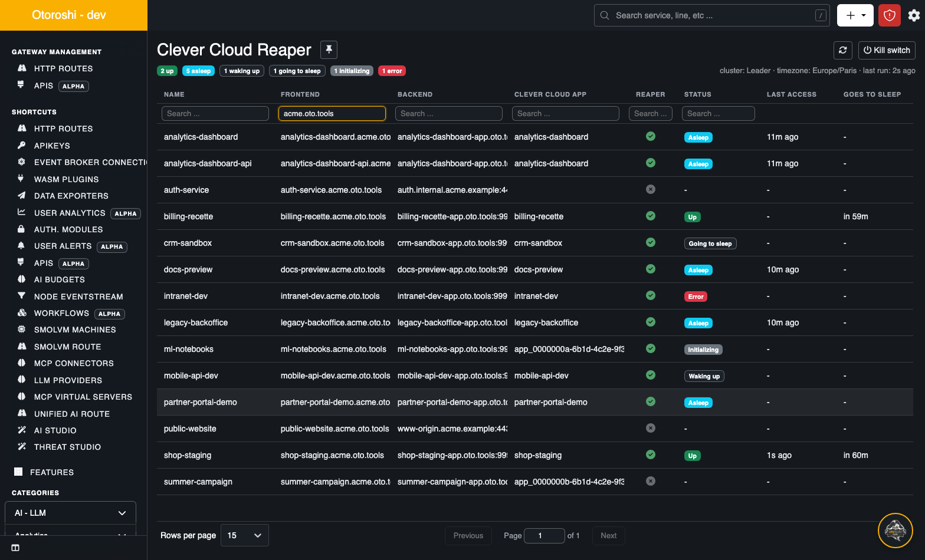Open the settings gear icon
The height and width of the screenshot is (560, 925).
click(914, 15)
